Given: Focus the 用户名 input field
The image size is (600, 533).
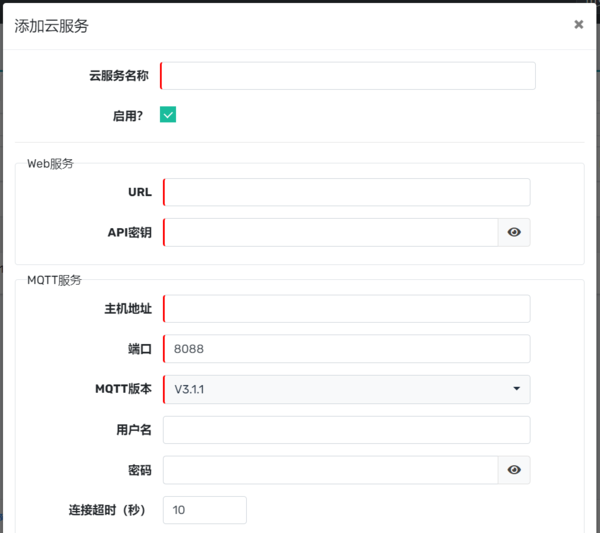Looking at the screenshot, I should 346,430.
